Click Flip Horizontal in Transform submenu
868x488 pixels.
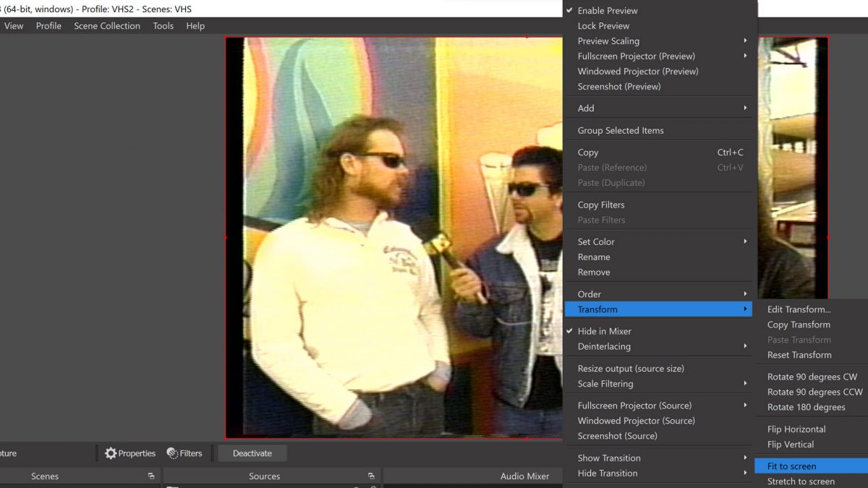[796, 429]
